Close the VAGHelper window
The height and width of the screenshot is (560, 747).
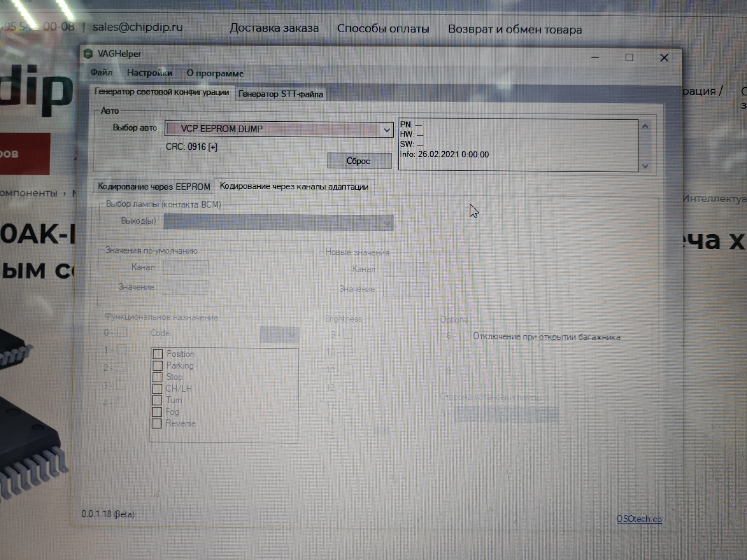[x=664, y=58]
